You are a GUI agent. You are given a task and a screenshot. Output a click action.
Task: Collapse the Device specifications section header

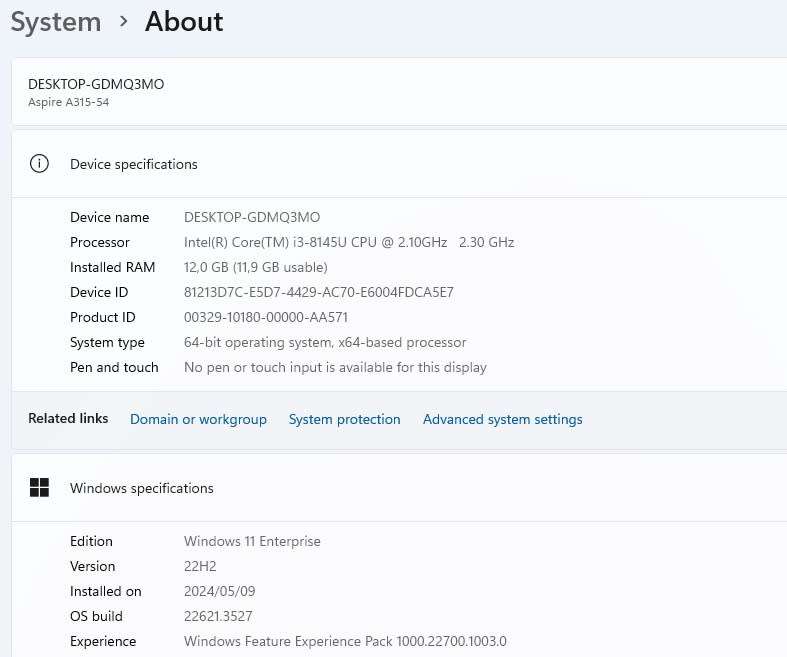pos(399,164)
